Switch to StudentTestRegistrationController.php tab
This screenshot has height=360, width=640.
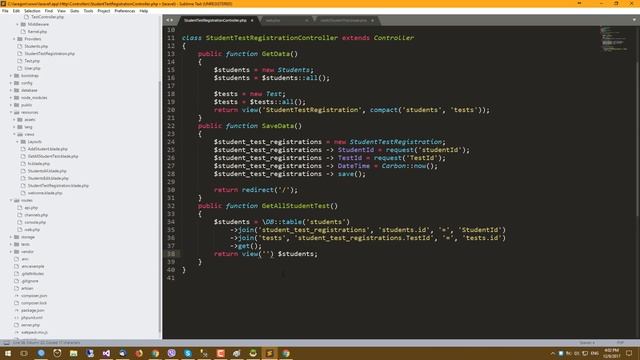[215, 20]
